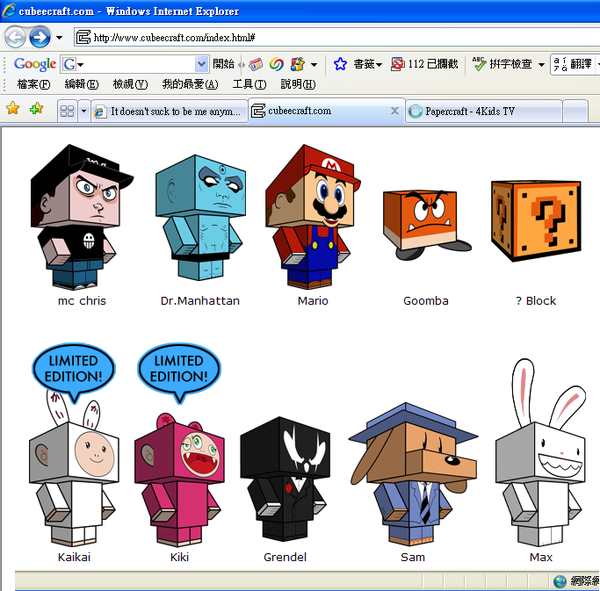Viewport: 600px width, 591px height.
Task: Click the Google toolbar news card icon
Action: (256, 64)
